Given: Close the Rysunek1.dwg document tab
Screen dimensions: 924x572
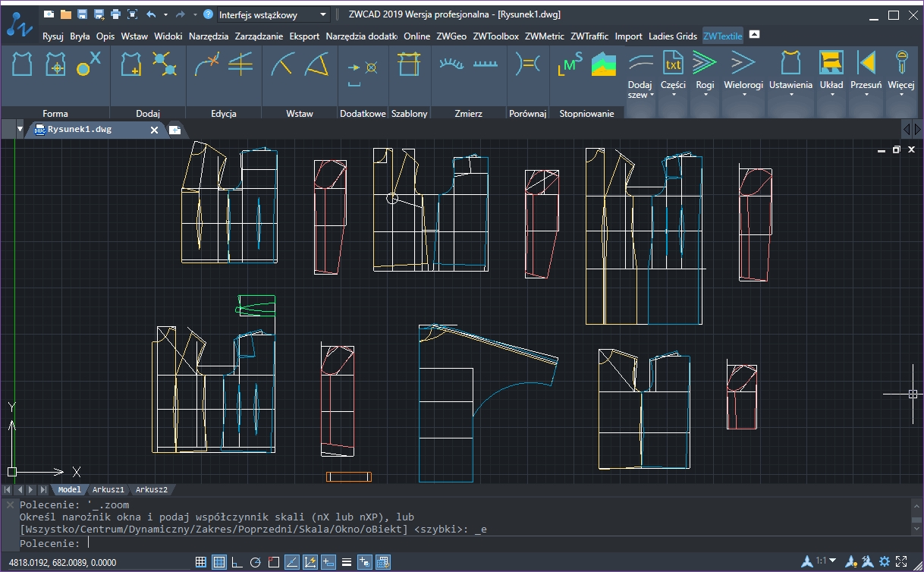Looking at the screenshot, I should pos(154,130).
